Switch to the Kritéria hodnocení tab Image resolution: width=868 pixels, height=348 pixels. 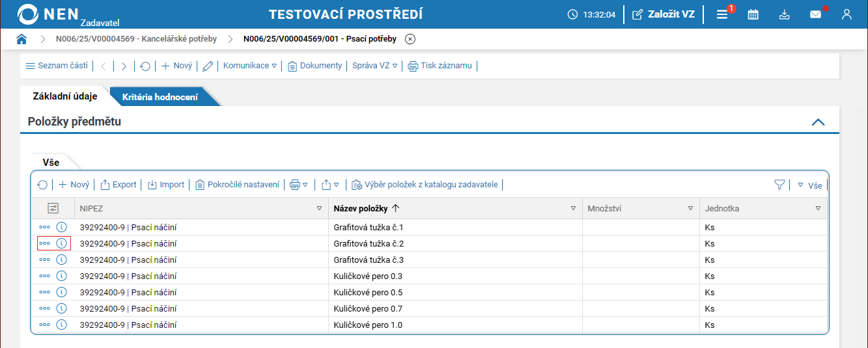(160, 97)
